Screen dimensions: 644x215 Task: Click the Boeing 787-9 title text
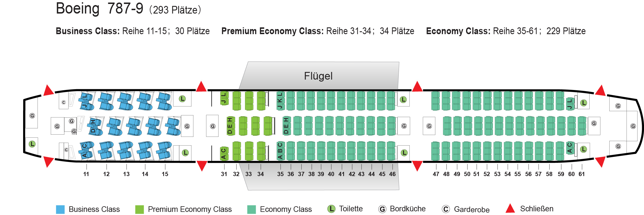pyautogui.click(x=100, y=8)
